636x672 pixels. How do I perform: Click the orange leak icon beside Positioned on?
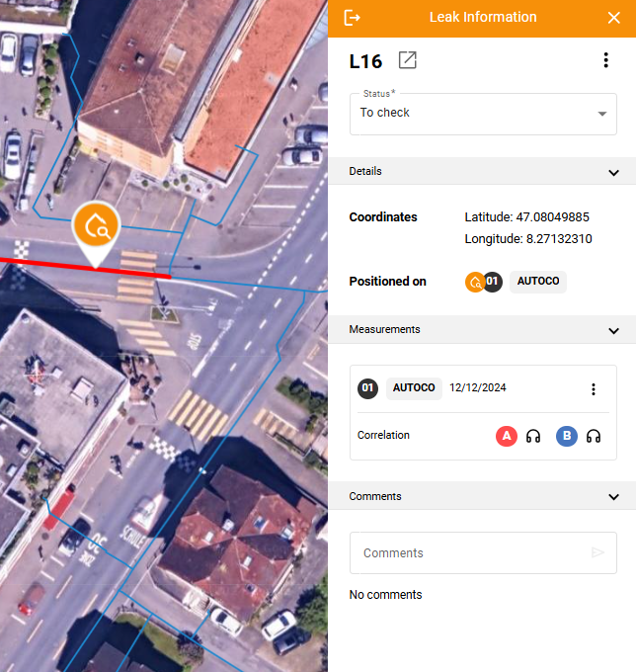[x=475, y=282]
